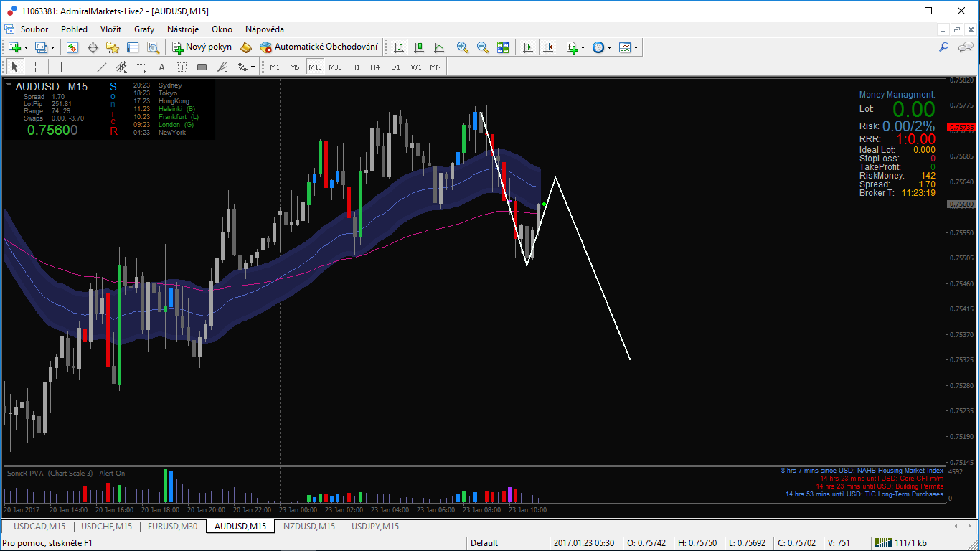Set timeframe to M1
This screenshot has height=551, width=980.
coord(275,67)
